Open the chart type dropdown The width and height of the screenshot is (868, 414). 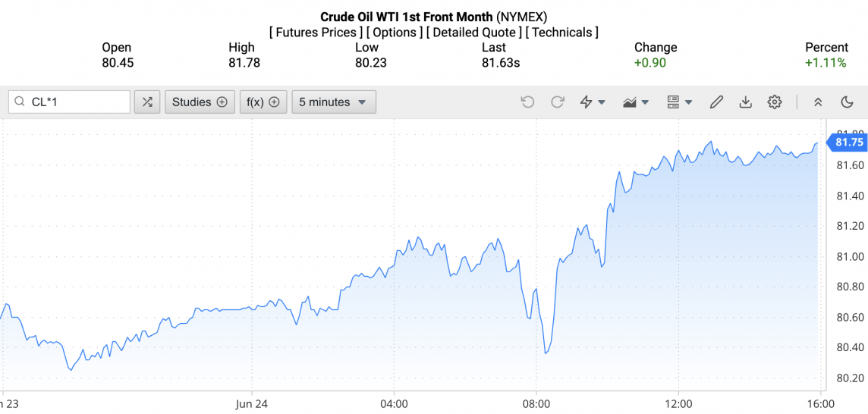pyautogui.click(x=636, y=102)
